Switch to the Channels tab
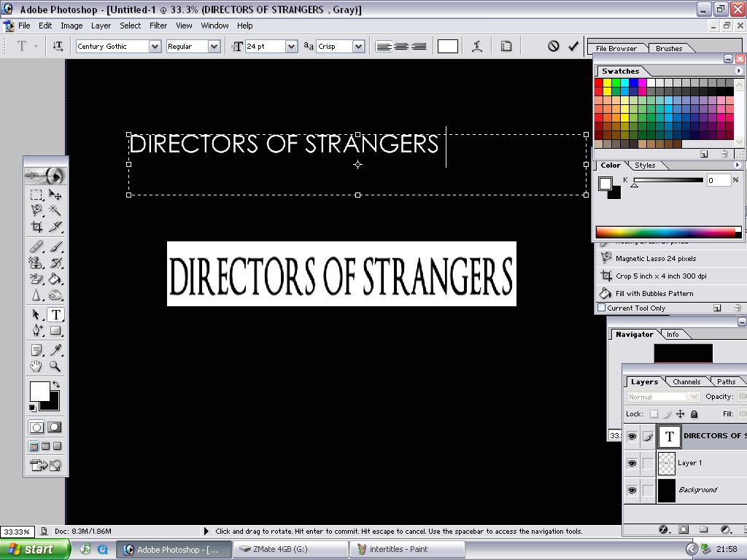The width and height of the screenshot is (747, 560). [686, 382]
